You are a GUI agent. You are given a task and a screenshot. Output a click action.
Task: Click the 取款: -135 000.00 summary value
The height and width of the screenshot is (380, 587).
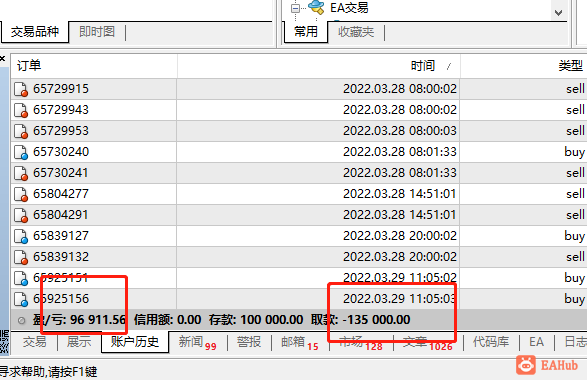[360, 320]
